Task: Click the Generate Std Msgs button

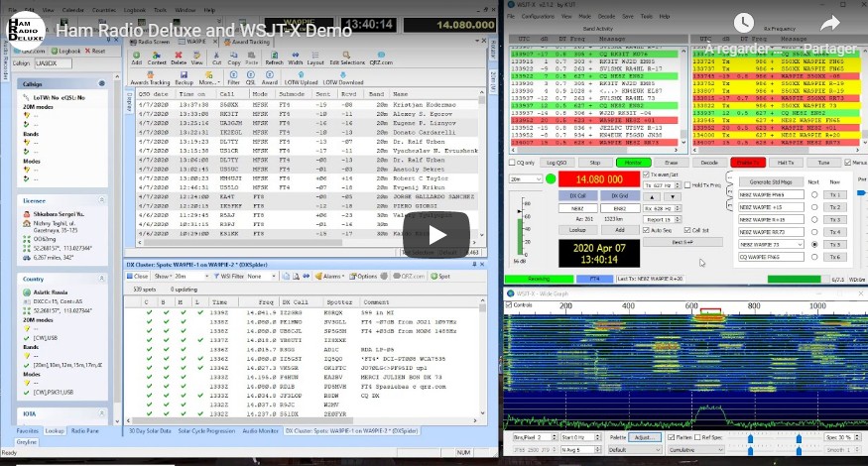Action: coord(771,181)
